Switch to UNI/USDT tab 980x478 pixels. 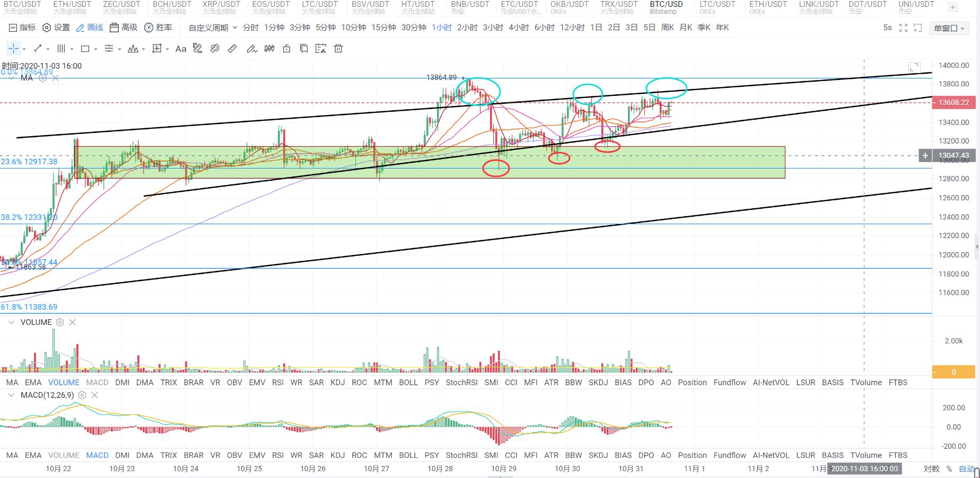tap(916, 7)
